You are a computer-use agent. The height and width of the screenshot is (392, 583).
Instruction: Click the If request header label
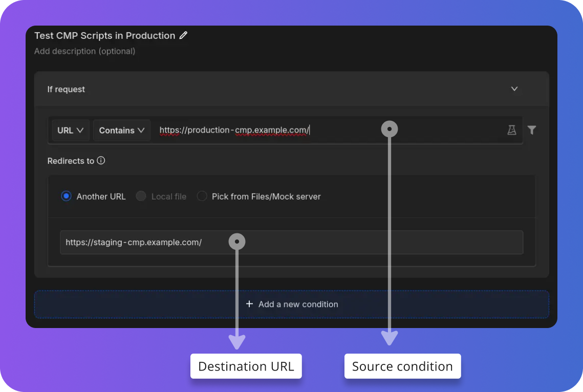point(66,89)
